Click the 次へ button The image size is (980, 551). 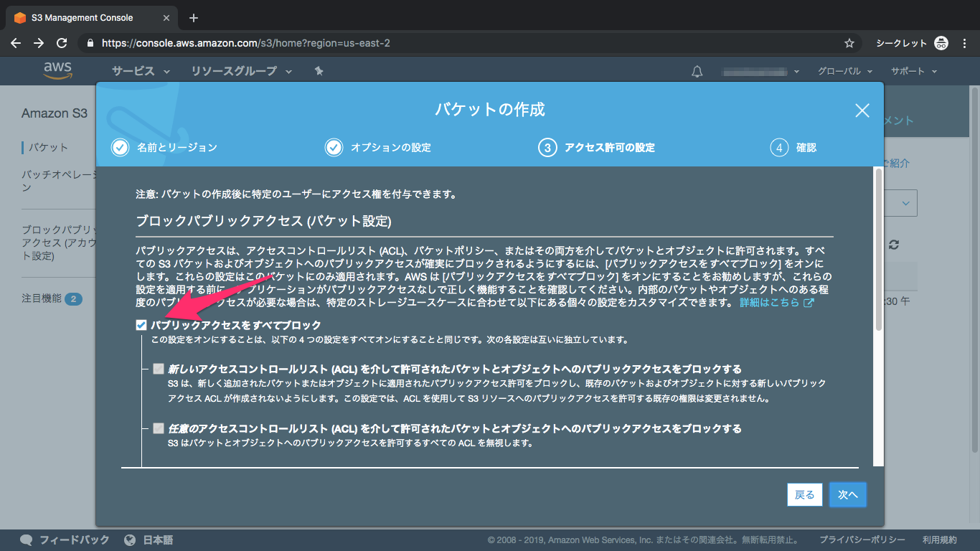tap(848, 495)
